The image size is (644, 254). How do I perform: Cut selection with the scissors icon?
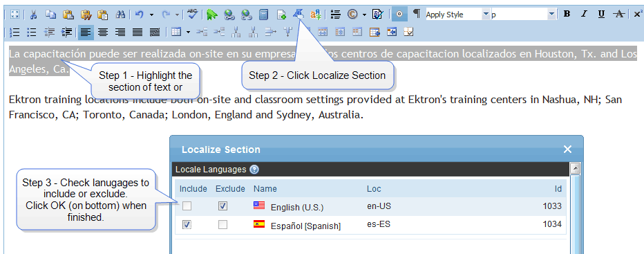pos(34,15)
